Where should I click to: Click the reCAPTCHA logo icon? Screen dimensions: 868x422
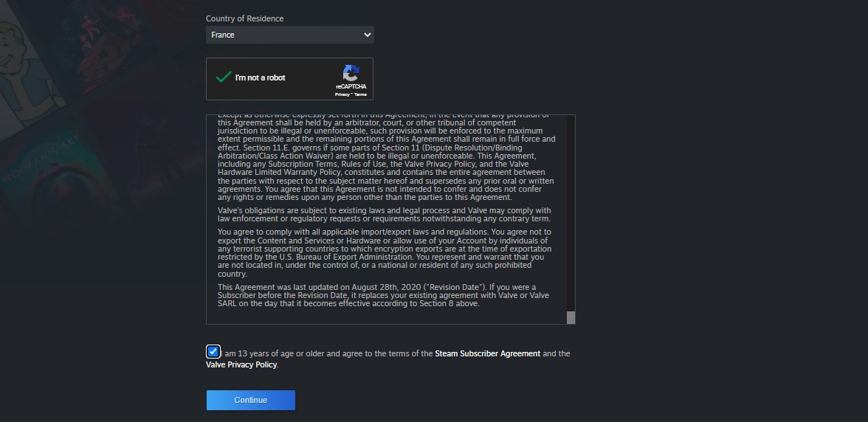[x=351, y=73]
